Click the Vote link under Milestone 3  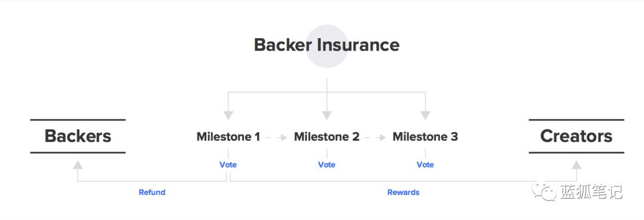pos(425,165)
